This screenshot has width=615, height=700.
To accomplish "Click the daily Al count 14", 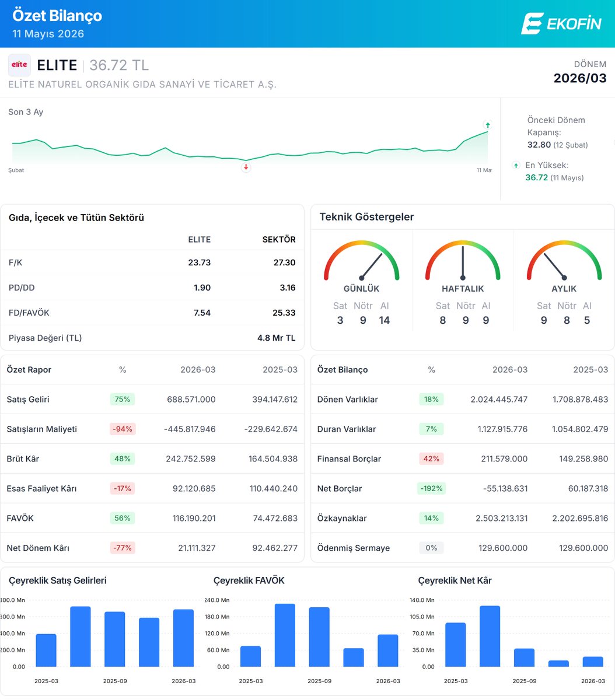I will [384, 320].
